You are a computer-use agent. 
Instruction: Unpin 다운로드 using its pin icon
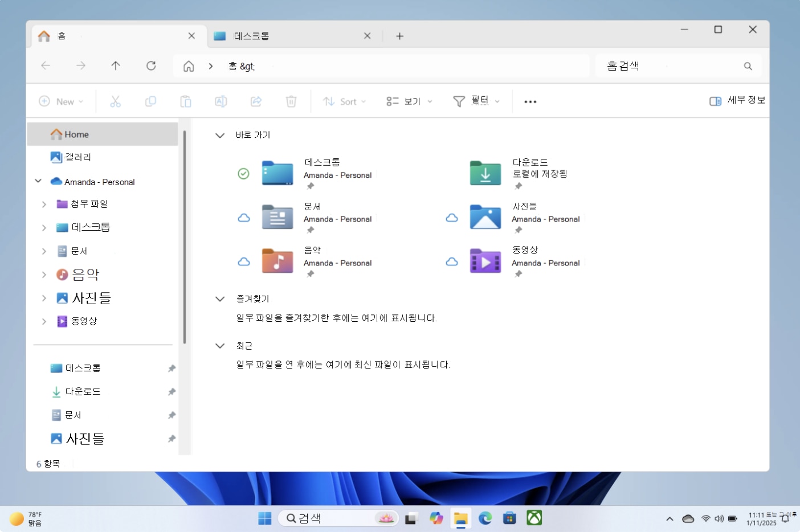coord(172,391)
